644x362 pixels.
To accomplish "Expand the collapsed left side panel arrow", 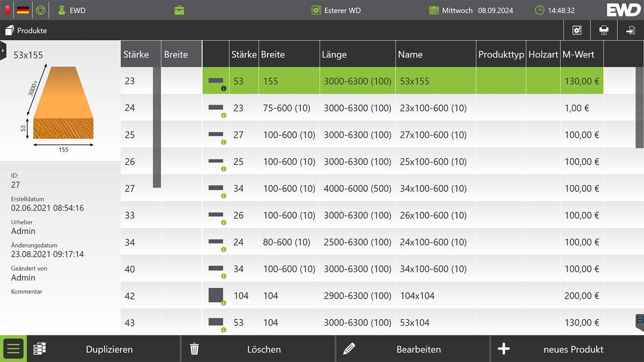I will tap(3, 51).
